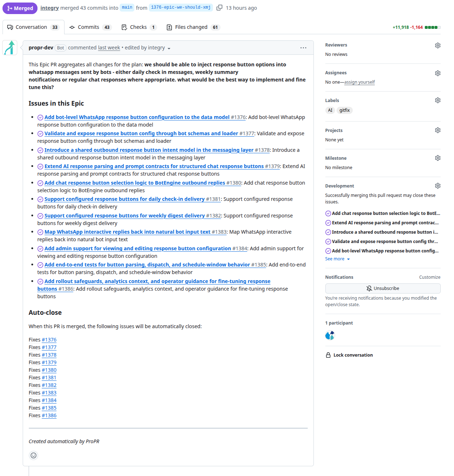Switch to the Commits tab
Image resolution: width=454 pixels, height=476 pixels.
point(90,27)
